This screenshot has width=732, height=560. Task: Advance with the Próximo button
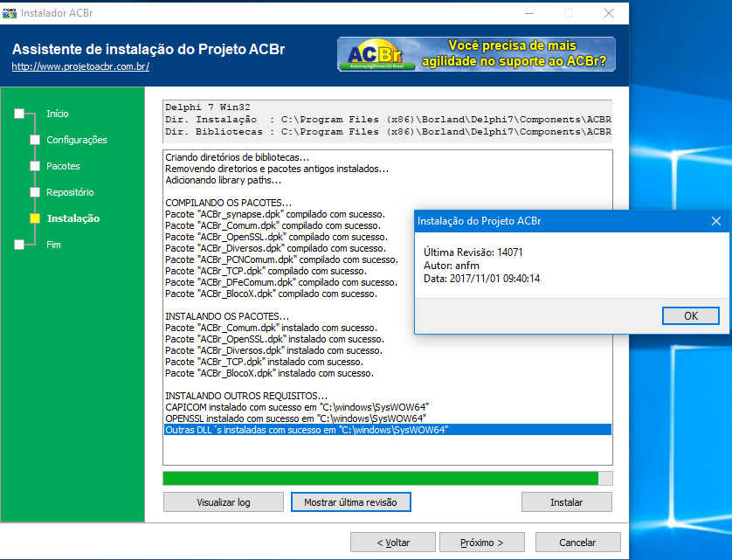click(x=482, y=543)
